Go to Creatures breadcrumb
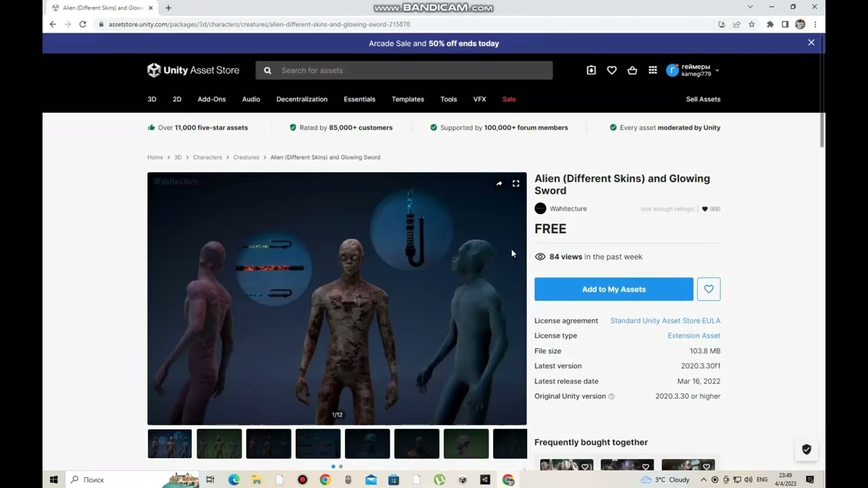The width and height of the screenshot is (868, 488). coord(246,157)
